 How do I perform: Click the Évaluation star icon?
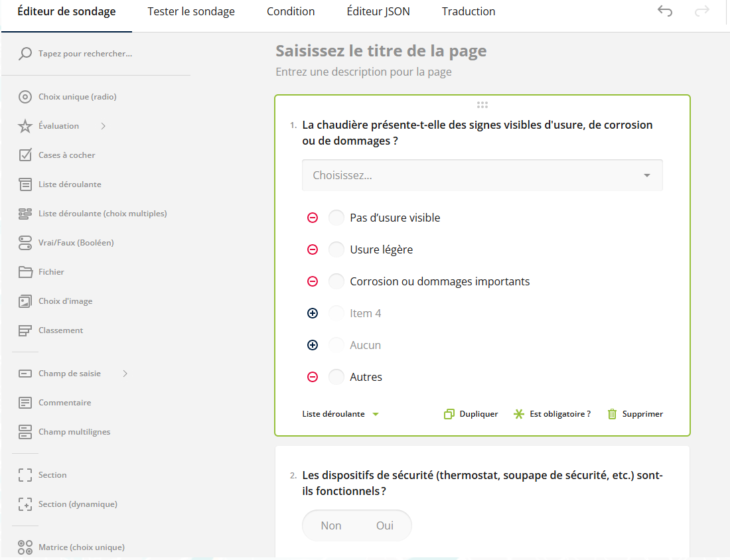25,126
